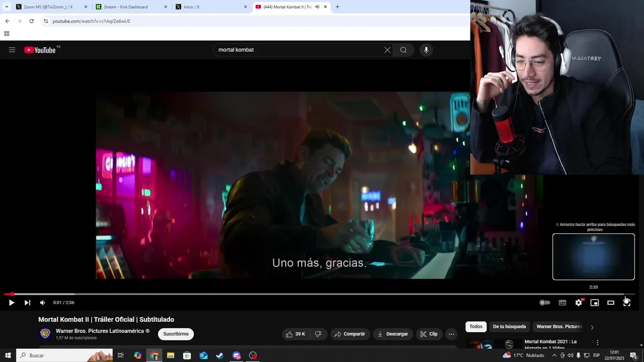The image size is (644, 362).
Task: Toggle subtitles in the video player
Action: click(562, 303)
